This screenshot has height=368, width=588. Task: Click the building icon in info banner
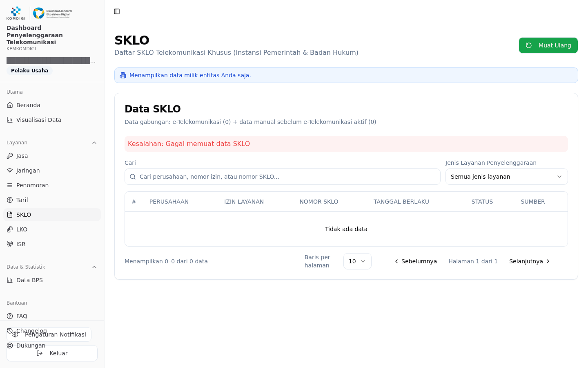tap(123, 75)
